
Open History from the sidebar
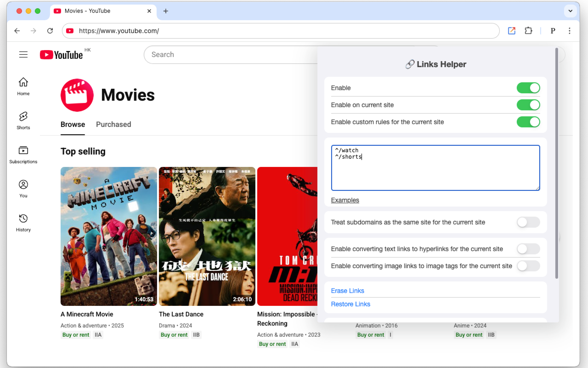[23, 223]
